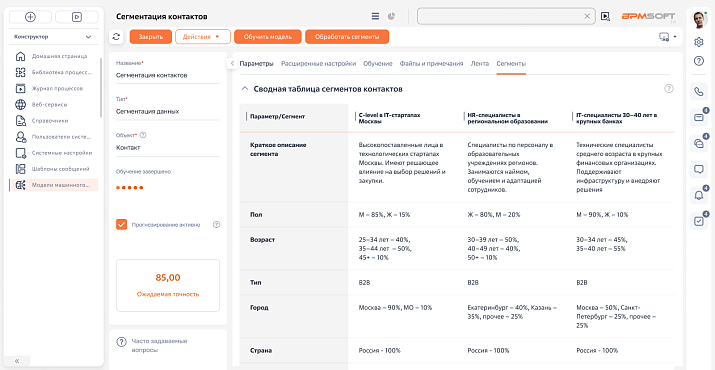Clear the search field with X
This screenshot has height=370, width=715.
click(587, 16)
